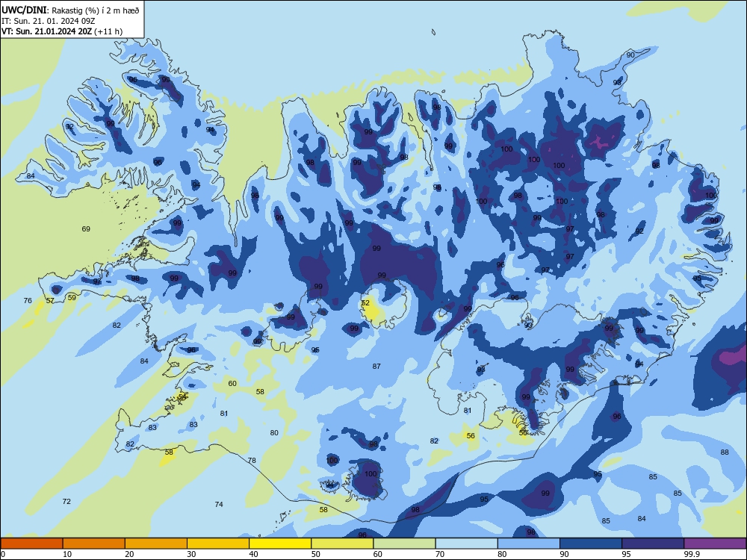Screen dimensions: 747x560
Task: Click the dark orange 0–10 legend swatch
Action: (31, 544)
